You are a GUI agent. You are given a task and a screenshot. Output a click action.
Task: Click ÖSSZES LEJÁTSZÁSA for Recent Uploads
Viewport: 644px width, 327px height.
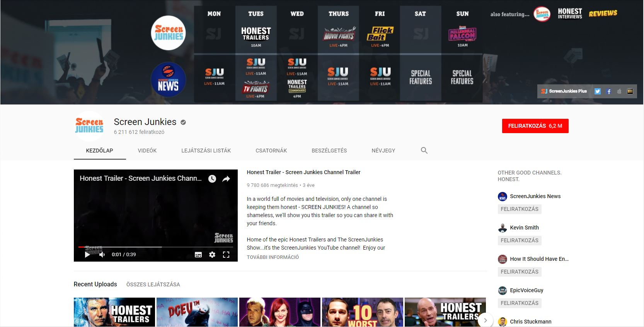coord(153,284)
